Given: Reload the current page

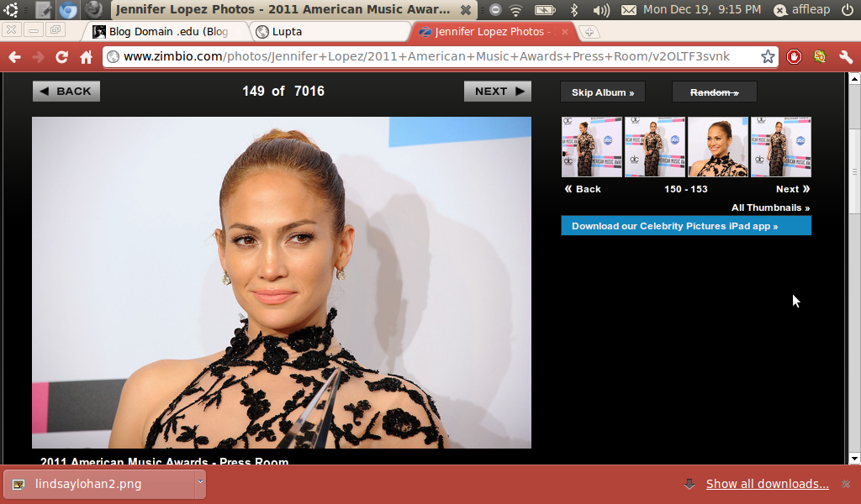Looking at the screenshot, I should 61,57.
